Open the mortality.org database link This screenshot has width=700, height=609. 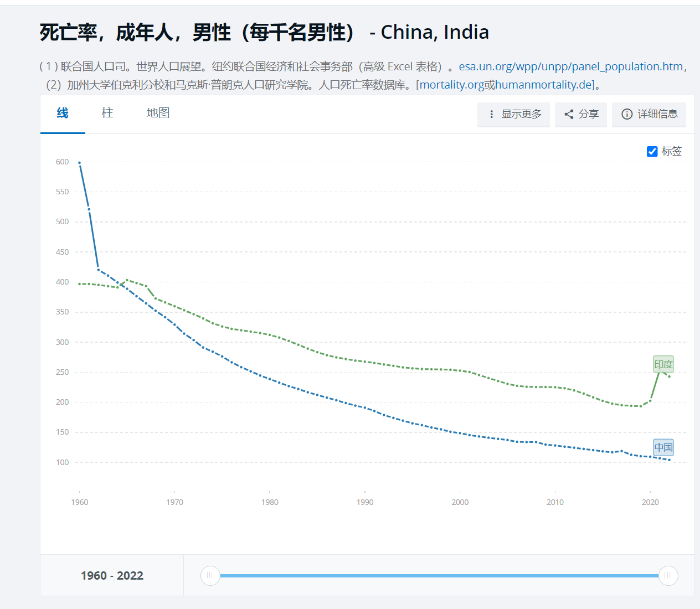click(x=451, y=85)
